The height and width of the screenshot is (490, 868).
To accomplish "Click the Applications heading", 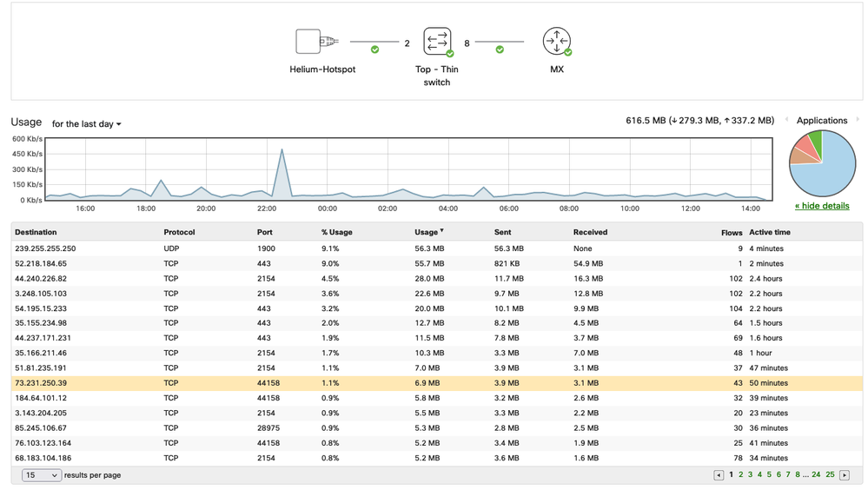I will tap(821, 120).
